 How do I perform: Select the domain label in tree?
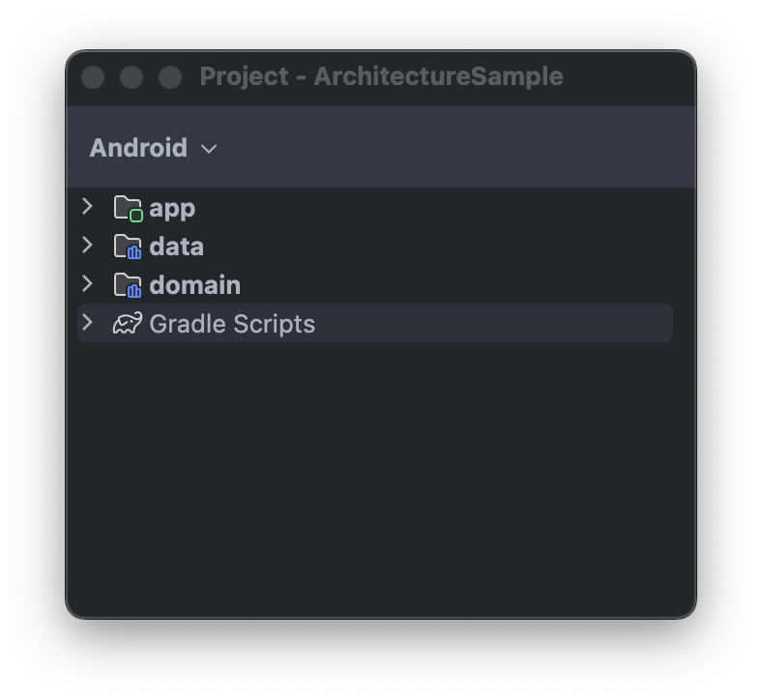pyautogui.click(x=195, y=285)
